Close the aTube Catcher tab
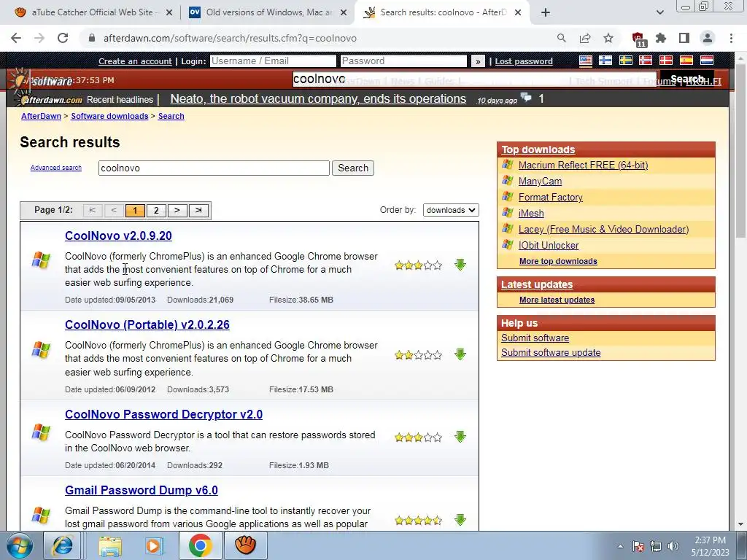 point(169,12)
